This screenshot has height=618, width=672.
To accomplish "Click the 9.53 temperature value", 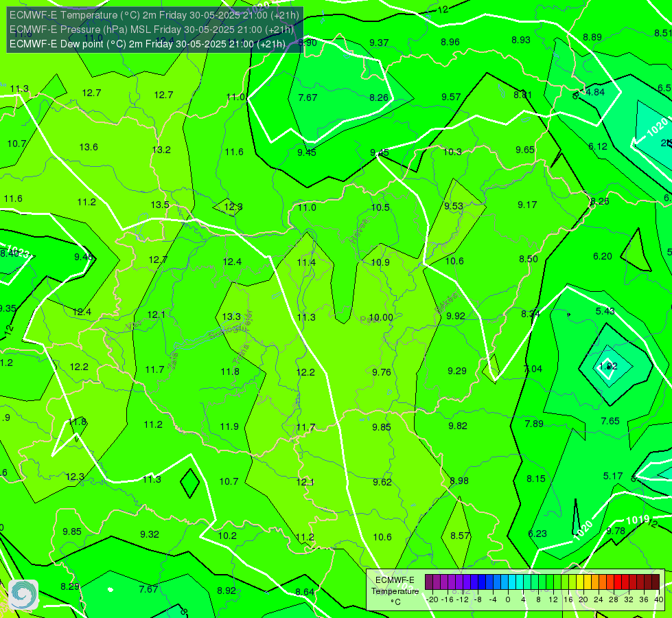I will tap(454, 206).
